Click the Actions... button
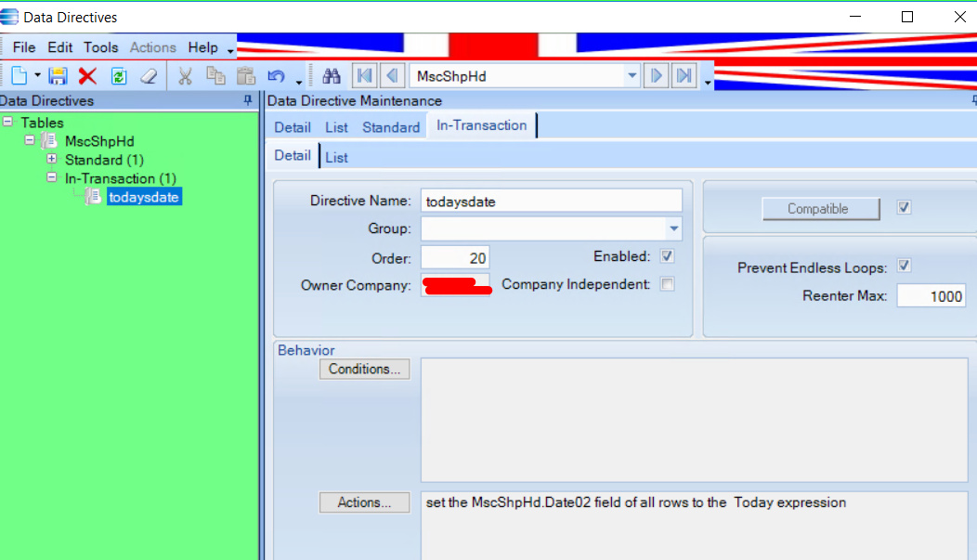 tap(364, 502)
